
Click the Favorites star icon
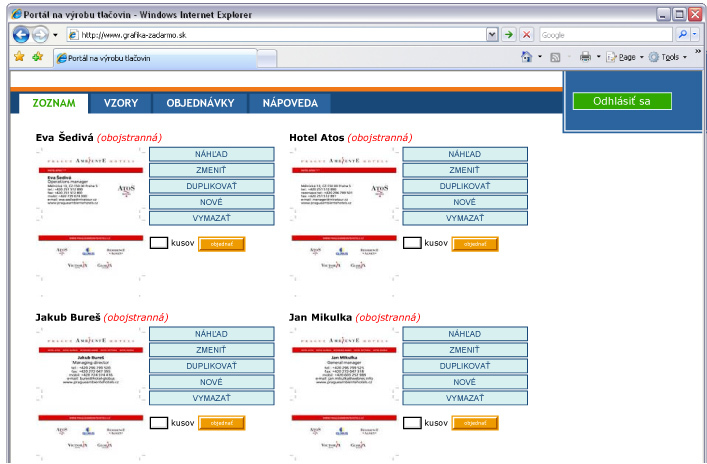[19, 56]
